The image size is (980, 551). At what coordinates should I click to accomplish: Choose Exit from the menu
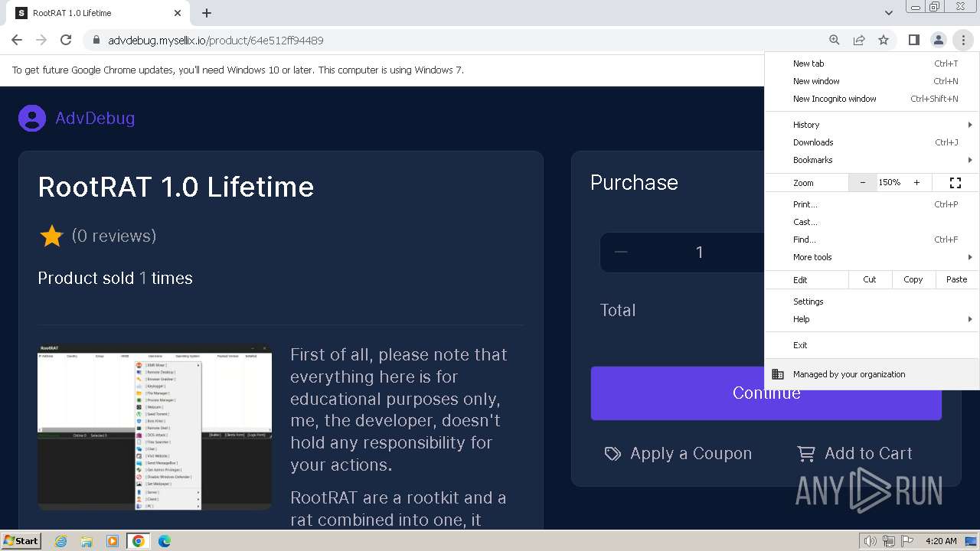point(871,345)
